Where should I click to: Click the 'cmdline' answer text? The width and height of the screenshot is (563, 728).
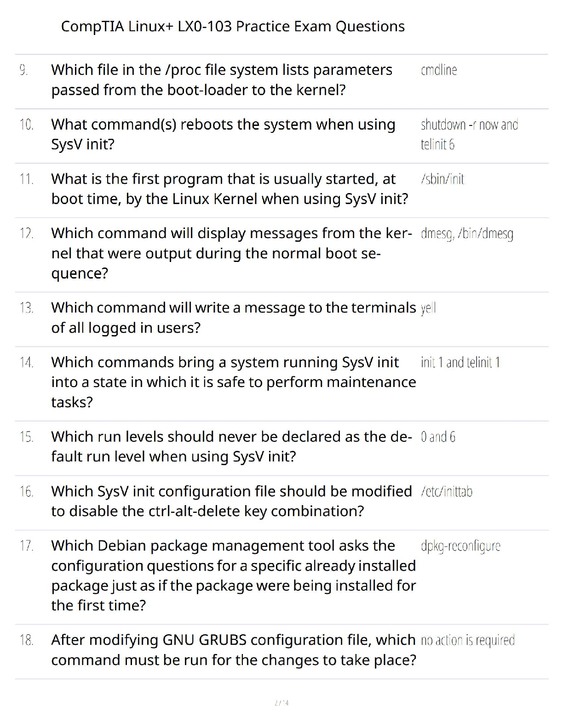click(439, 70)
